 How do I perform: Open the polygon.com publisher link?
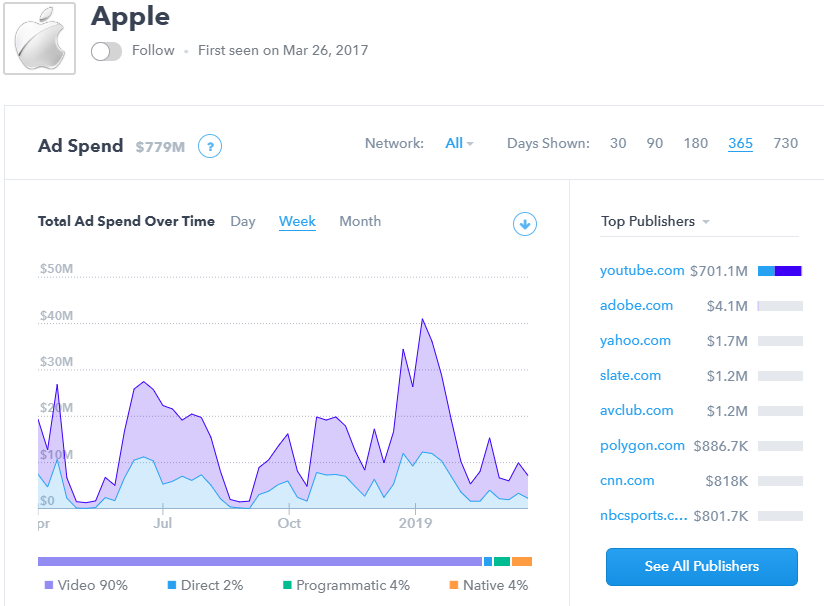pyautogui.click(x=642, y=446)
